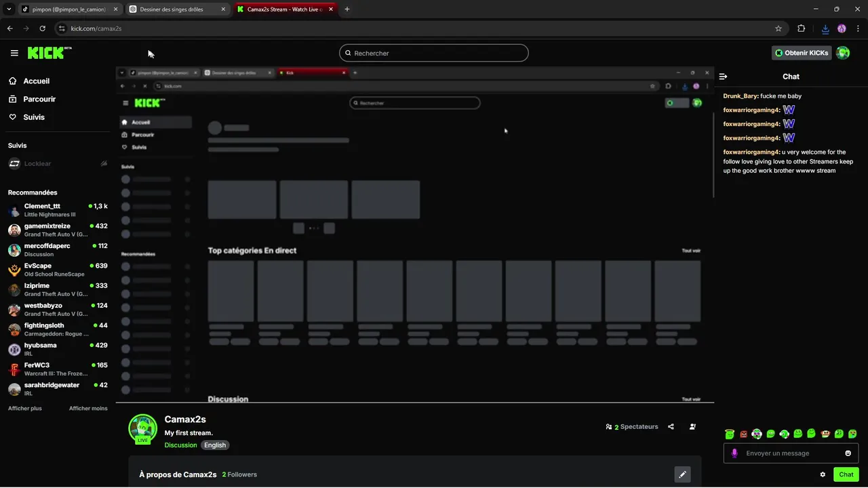Click the offline icon next to Locklear

[104, 163]
